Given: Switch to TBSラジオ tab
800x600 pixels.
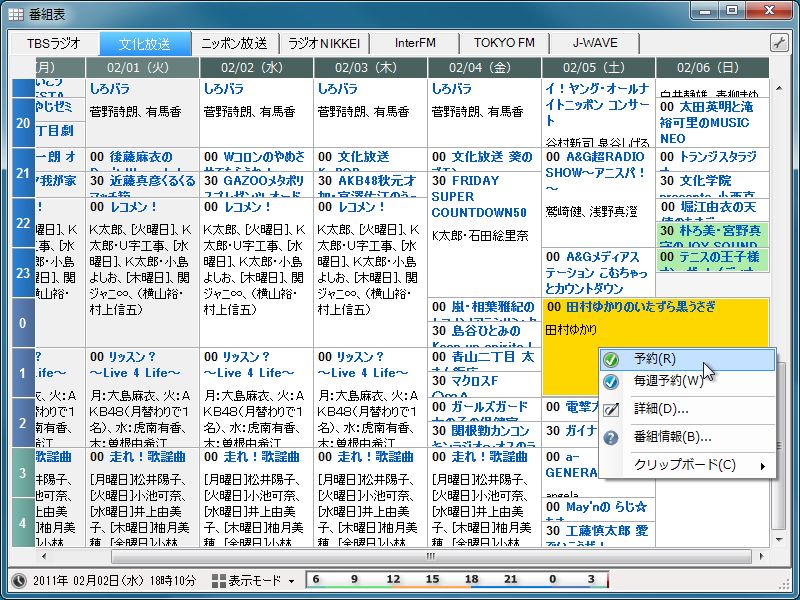Looking at the screenshot, I should (x=54, y=43).
